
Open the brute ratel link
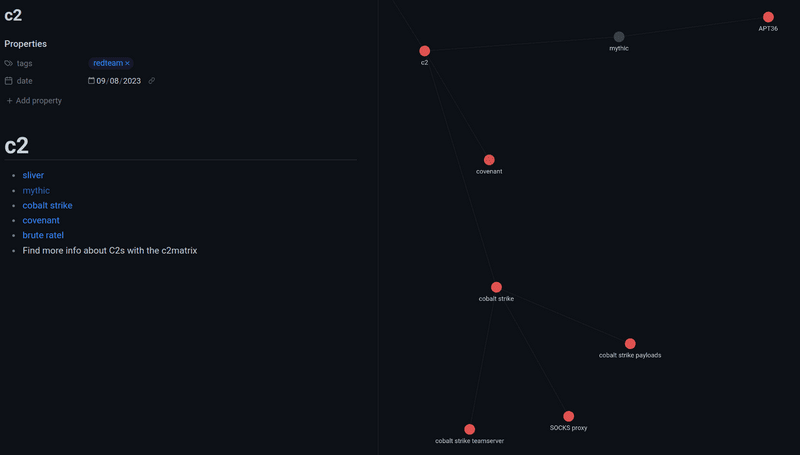pyautogui.click(x=43, y=235)
